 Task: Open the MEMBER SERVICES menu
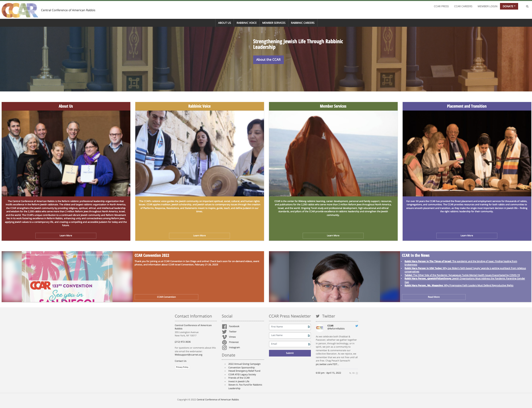point(274,23)
